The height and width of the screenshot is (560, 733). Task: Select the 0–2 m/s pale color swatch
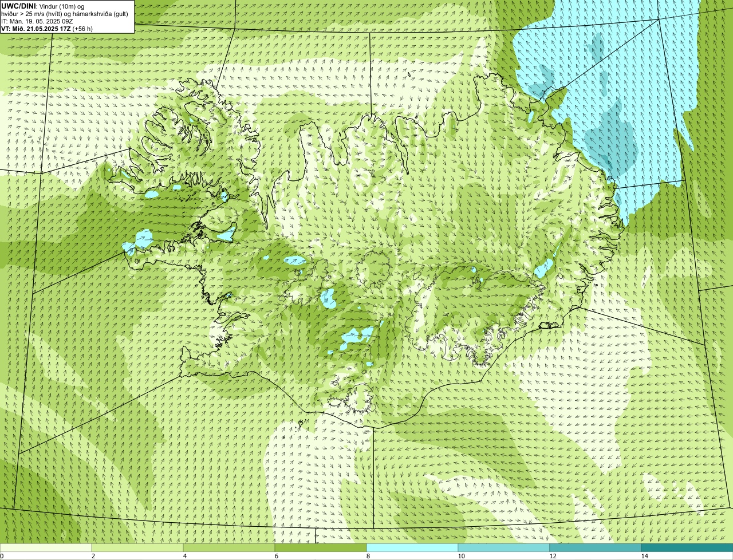pos(46,547)
